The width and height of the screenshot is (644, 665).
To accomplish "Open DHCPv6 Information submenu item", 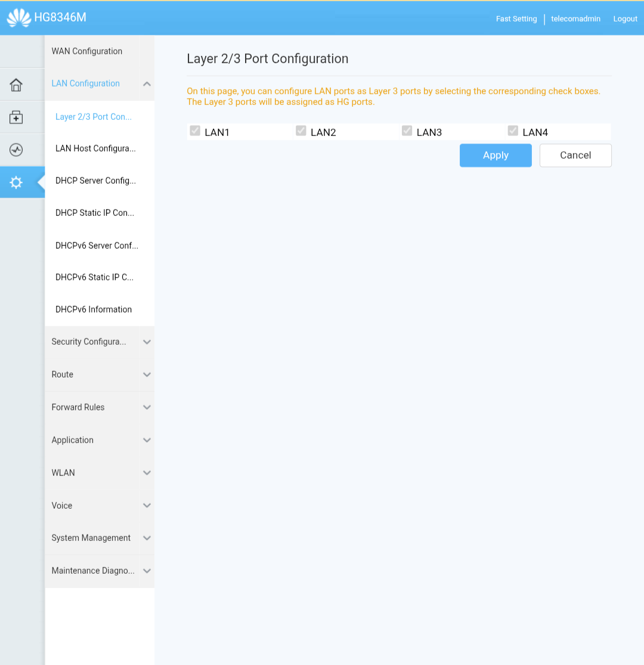I will coord(94,310).
